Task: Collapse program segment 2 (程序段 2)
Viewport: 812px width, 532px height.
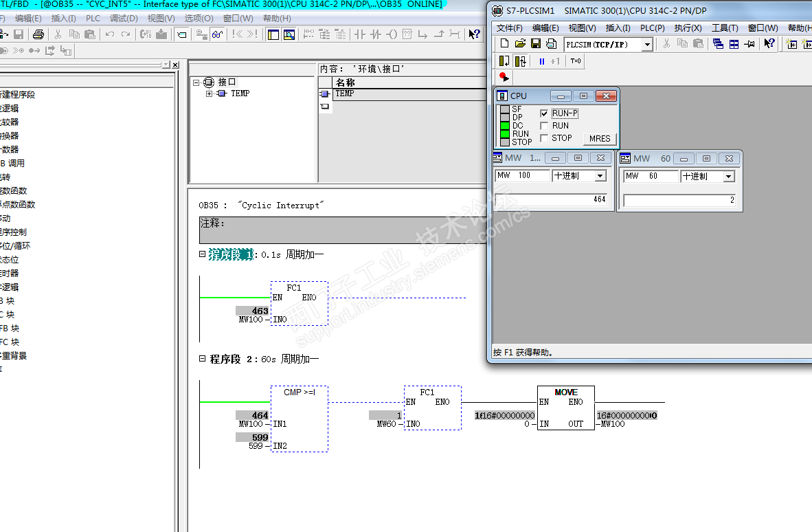Action: tap(202, 359)
